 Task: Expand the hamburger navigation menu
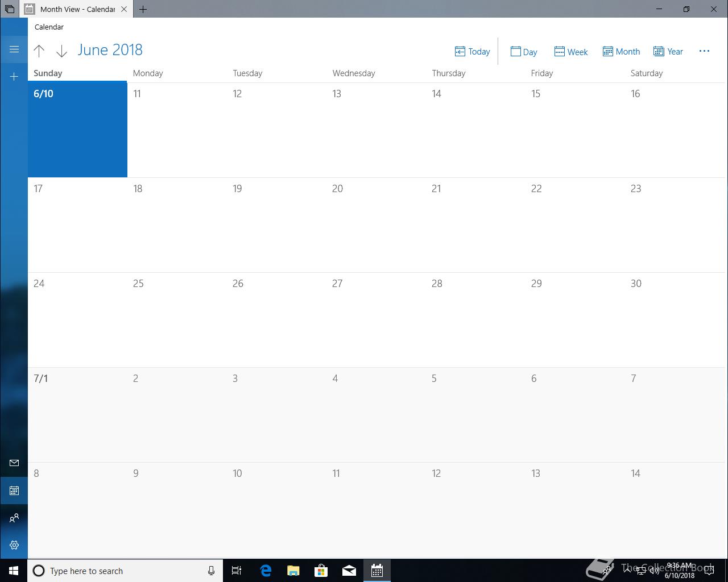14,49
